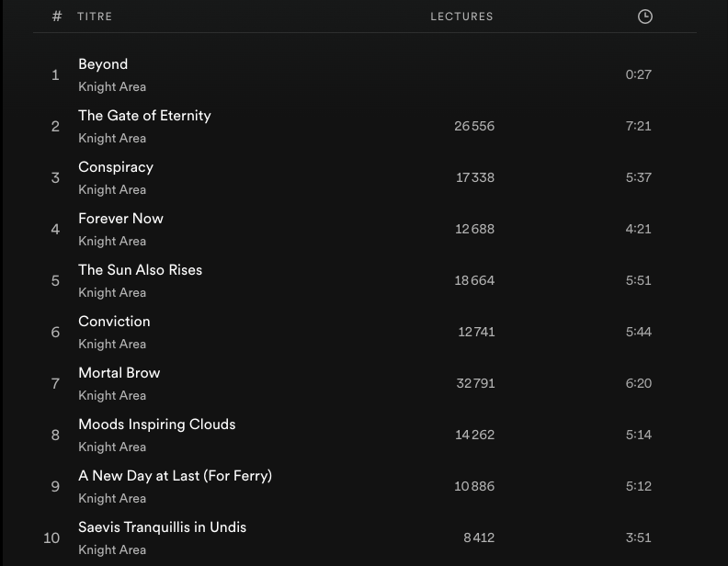Pick the Moods Inspiring Clouds track
728x566 pixels.
click(157, 424)
